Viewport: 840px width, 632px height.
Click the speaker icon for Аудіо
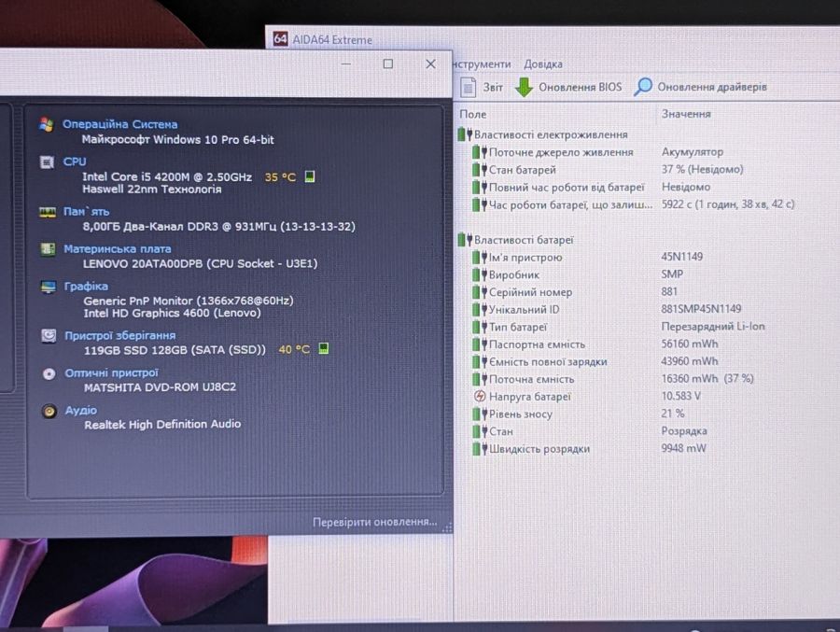[x=49, y=411]
